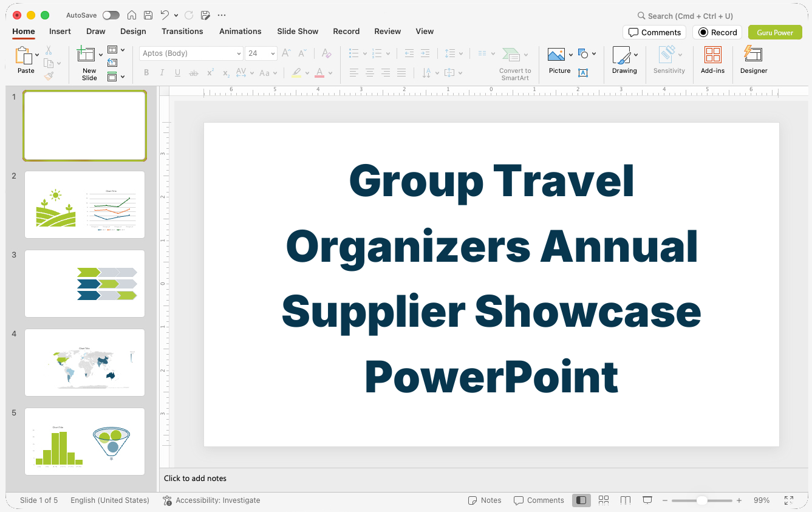
Task: Cut selection with scissors icon
Action: point(49,50)
